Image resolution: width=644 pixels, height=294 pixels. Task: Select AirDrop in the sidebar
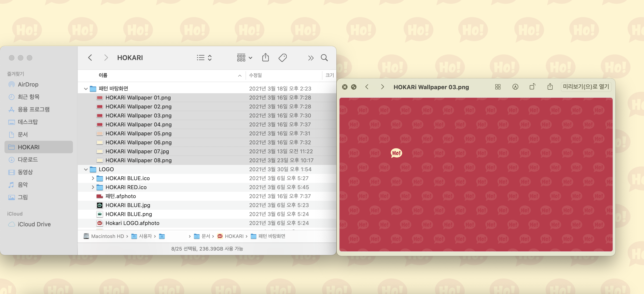click(x=28, y=84)
